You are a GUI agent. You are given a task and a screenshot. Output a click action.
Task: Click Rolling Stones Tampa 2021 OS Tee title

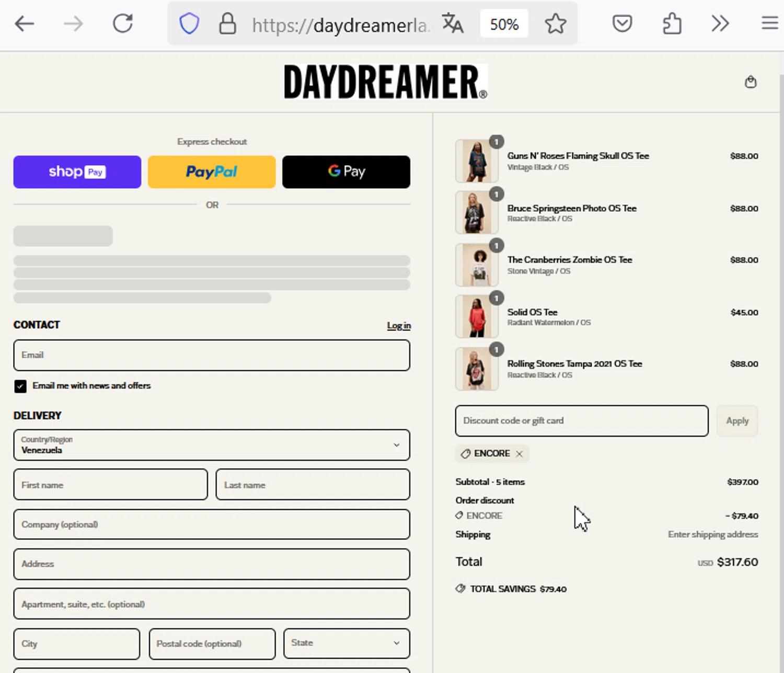point(574,364)
